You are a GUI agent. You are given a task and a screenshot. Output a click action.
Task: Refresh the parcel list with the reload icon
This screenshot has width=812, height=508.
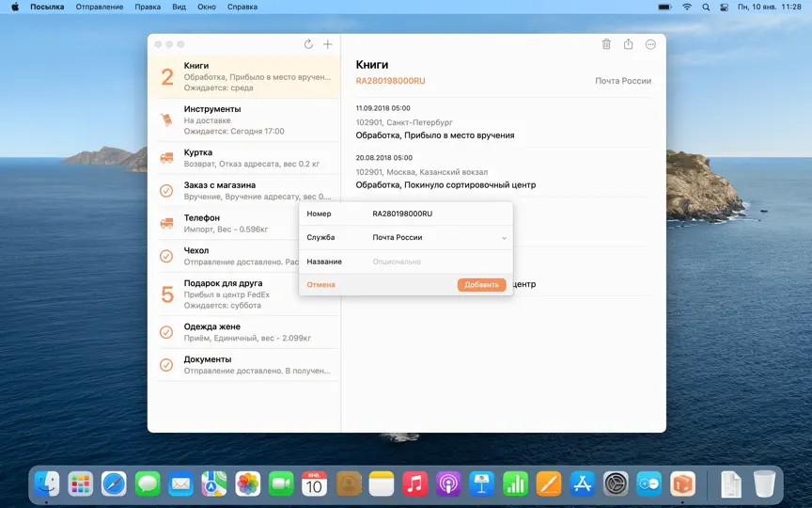(308, 44)
